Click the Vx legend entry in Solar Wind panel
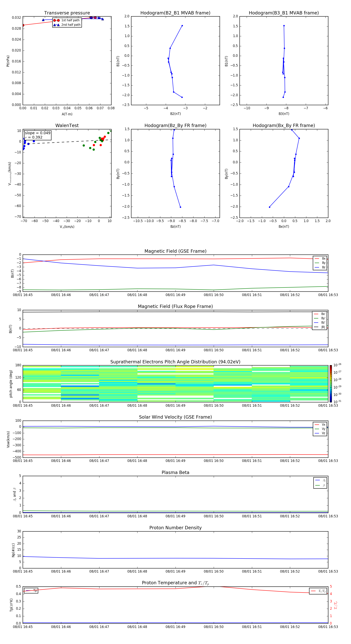 [x=320, y=425]
